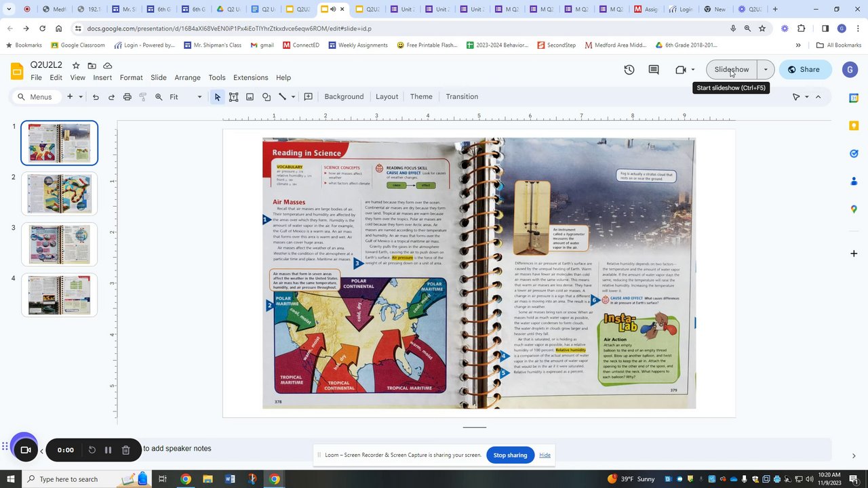The width and height of the screenshot is (868, 488).
Task: Expand the side panel arrow
Action: click(854, 456)
